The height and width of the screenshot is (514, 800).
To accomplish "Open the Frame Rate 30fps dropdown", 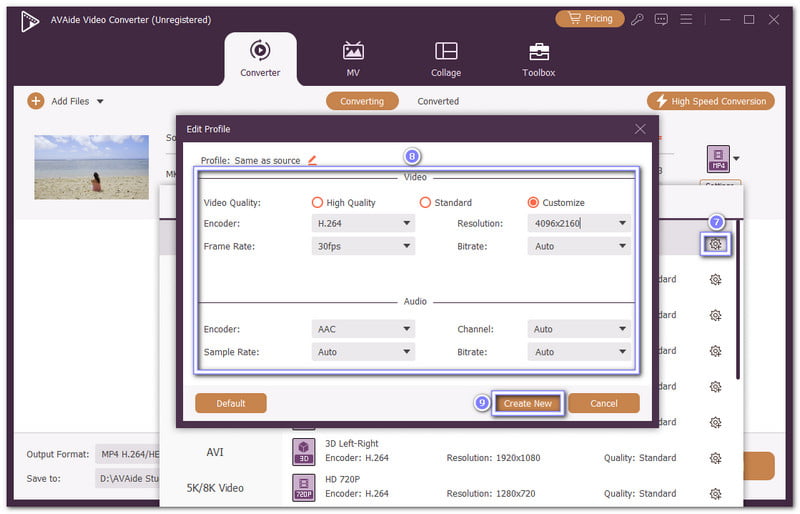I will tap(363, 246).
